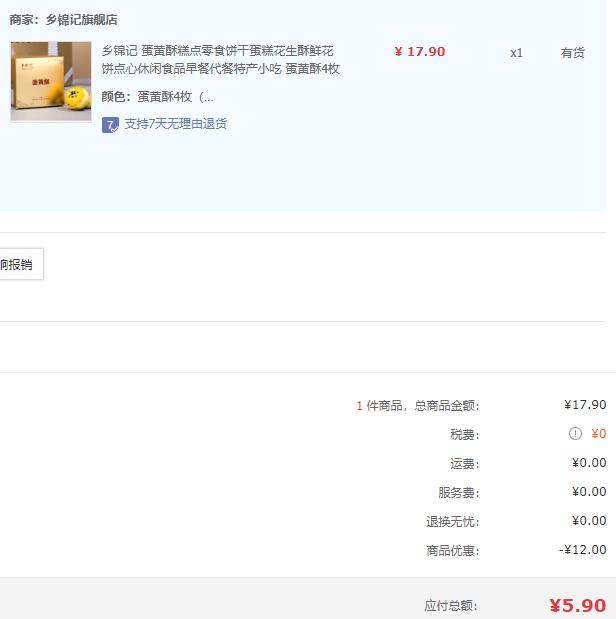The width and height of the screenshot is (616, 619).
Task: Click the 支持7天无理由退货 link
Action: [x=176, y=124]
